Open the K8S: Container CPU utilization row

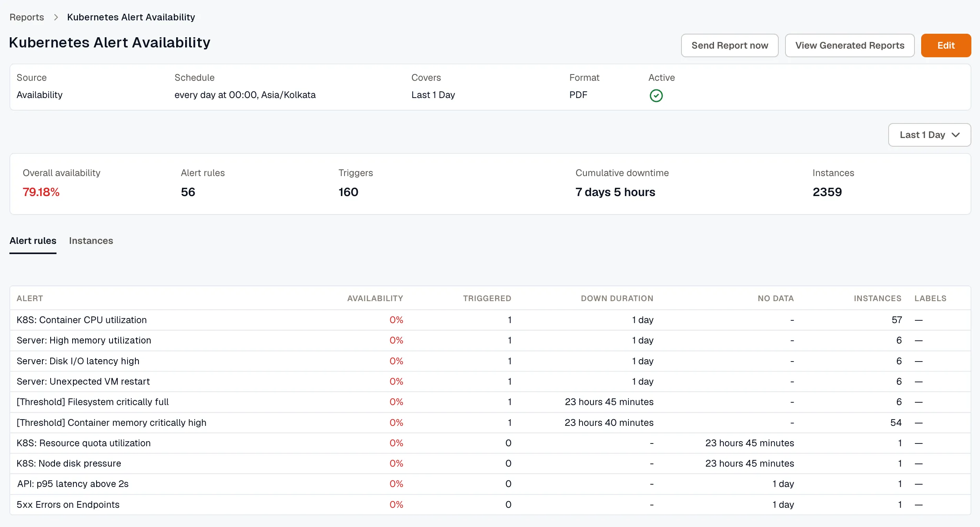coord(490,320)
